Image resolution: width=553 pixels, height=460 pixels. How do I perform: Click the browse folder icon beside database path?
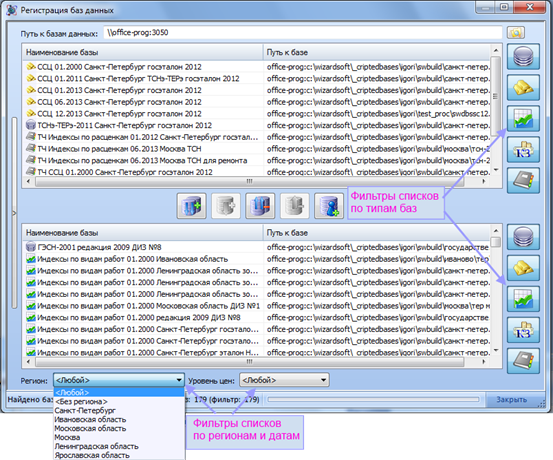tap(516, 33)
